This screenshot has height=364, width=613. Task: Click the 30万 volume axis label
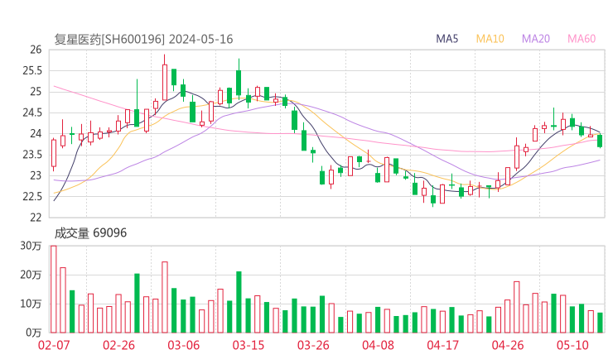[x=31, y=246]
